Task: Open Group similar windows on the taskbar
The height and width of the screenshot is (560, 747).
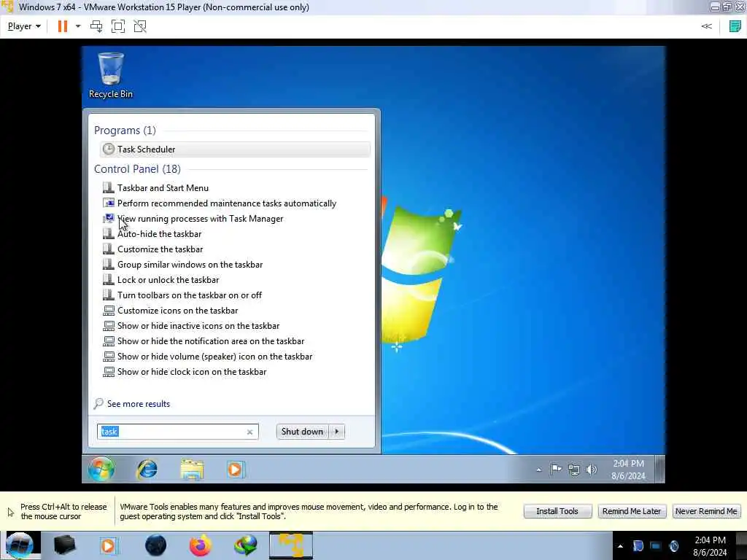Action: [x=190, y=264]
